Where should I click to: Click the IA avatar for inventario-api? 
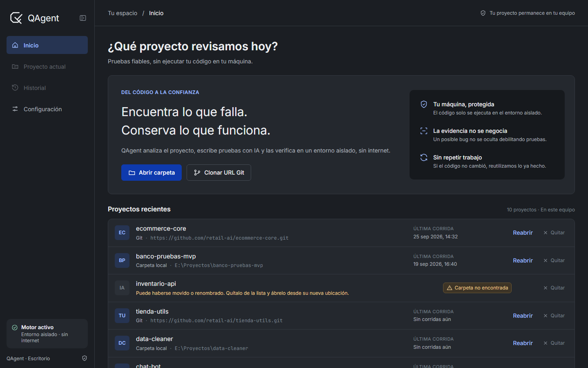pos(122,288)
